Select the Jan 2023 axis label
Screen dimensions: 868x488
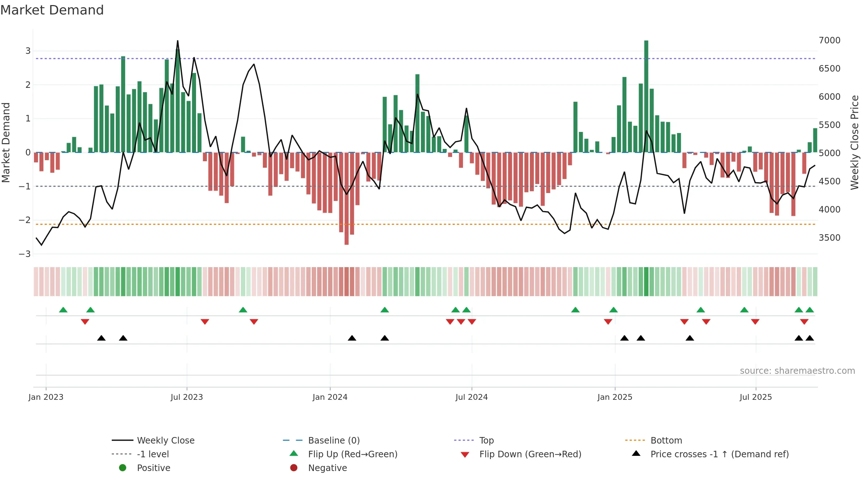tap(46, 397)
